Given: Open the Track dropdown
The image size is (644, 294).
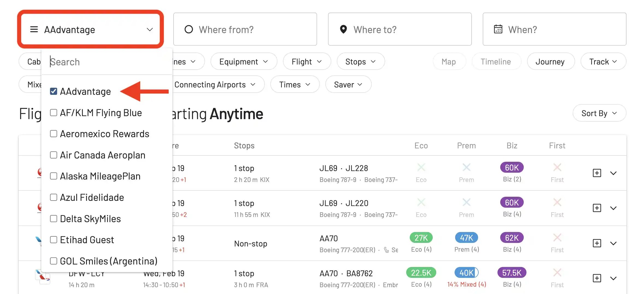Looking at the screenshot, I should (603, 61).
